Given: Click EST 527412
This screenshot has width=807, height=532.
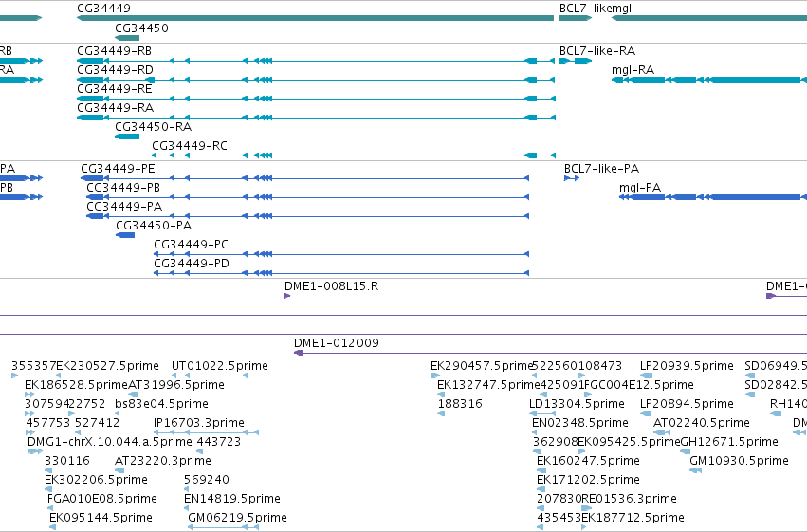Looking at the screenshot, I should click(98, 423).
